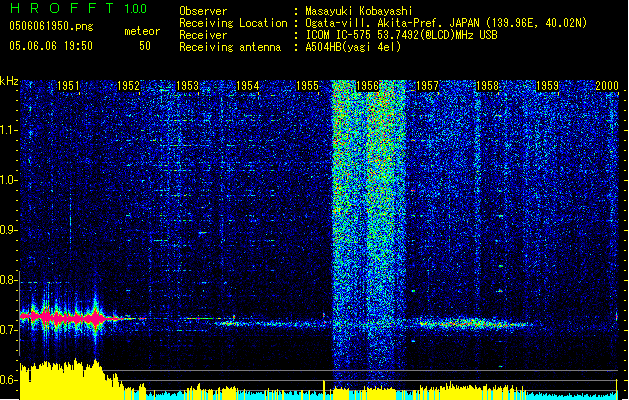The height and width of the screenshot is (400, 629).
Task: Click the 0.8 kHz frequency axis label
Action: (9, 280)
